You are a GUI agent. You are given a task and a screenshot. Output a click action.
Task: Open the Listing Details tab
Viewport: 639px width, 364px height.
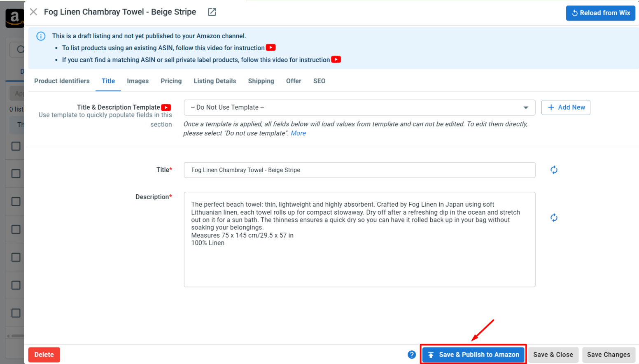215,81
